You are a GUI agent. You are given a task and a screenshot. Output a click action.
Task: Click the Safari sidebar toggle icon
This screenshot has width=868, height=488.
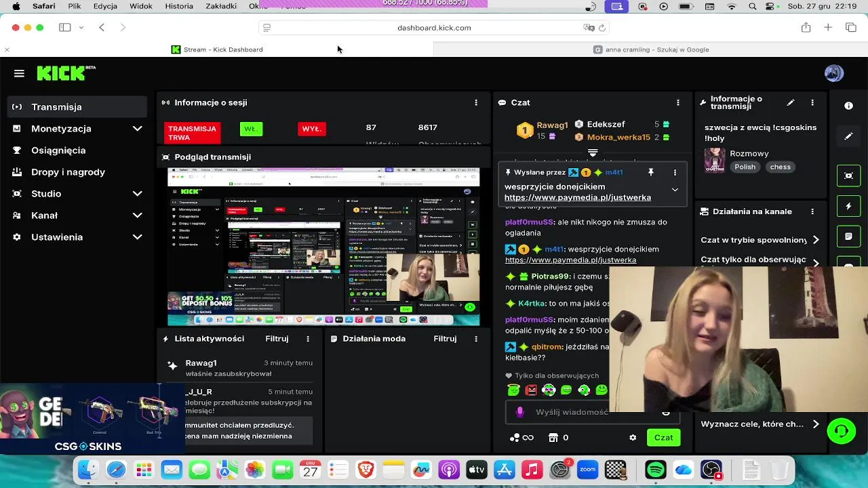click(x=65, y=27)
